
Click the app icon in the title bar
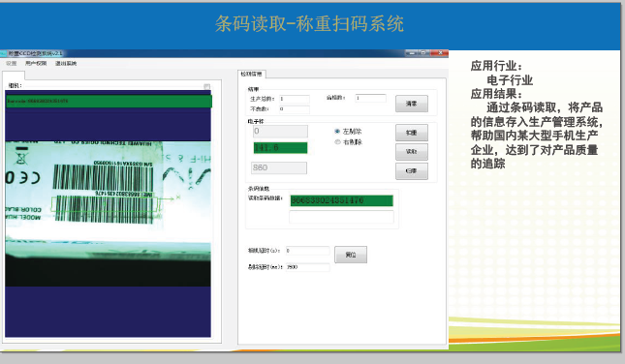4,53
